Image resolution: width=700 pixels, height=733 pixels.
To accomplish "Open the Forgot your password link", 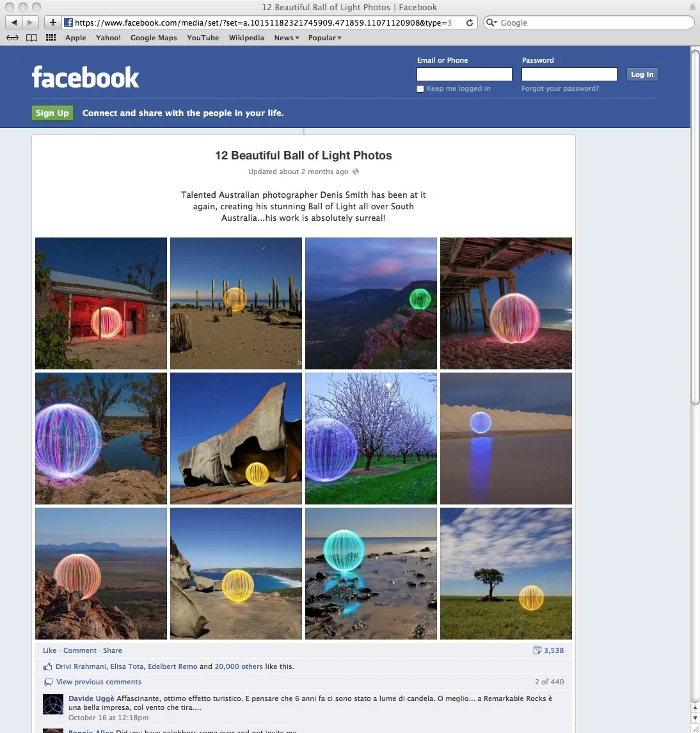I will [x=560, y=88].
